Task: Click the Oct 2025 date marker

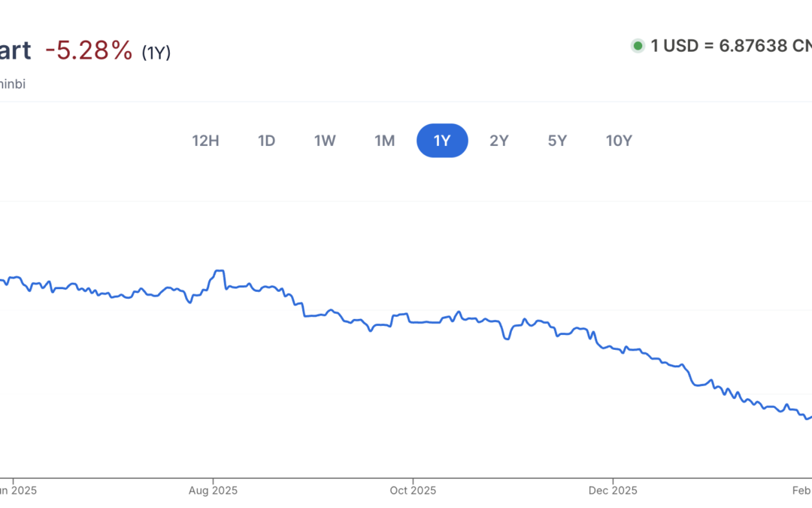Action: pyautogui.click(x=413, y=490)
